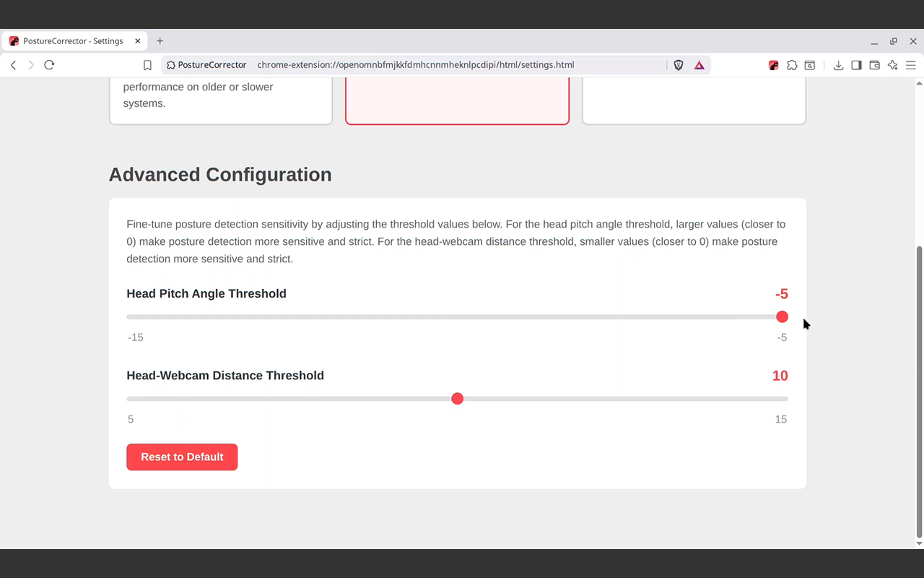Screen dimensions: 924x578
Task: Select the PostureCorrector - Settings tab
Action: coord(74,41)
